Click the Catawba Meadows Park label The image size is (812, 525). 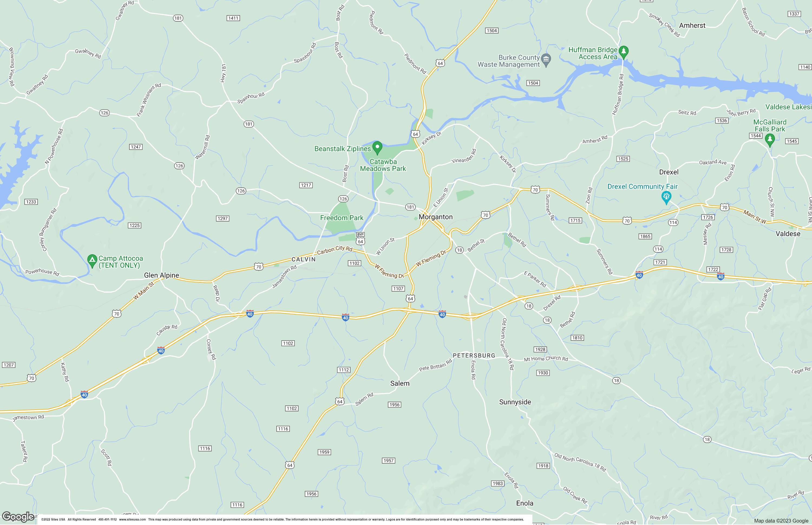click(383, 165)
